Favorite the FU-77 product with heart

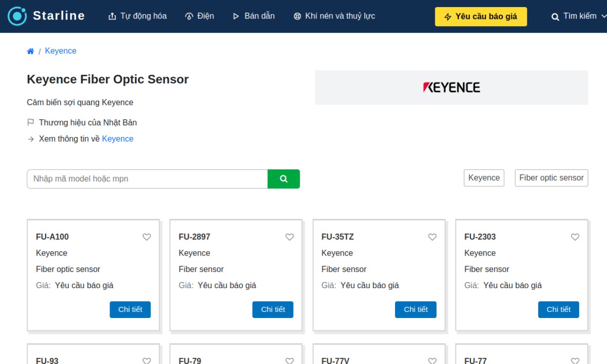point(575,361)
